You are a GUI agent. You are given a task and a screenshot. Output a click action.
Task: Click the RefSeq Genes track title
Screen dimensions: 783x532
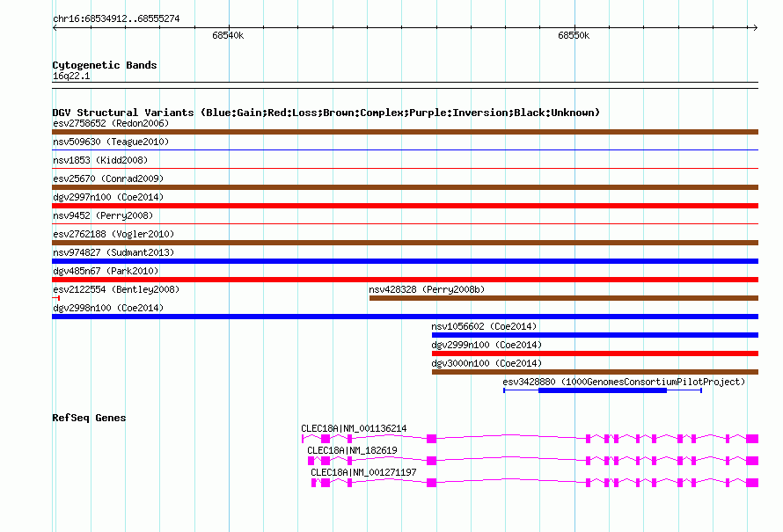tap(89, 418)
